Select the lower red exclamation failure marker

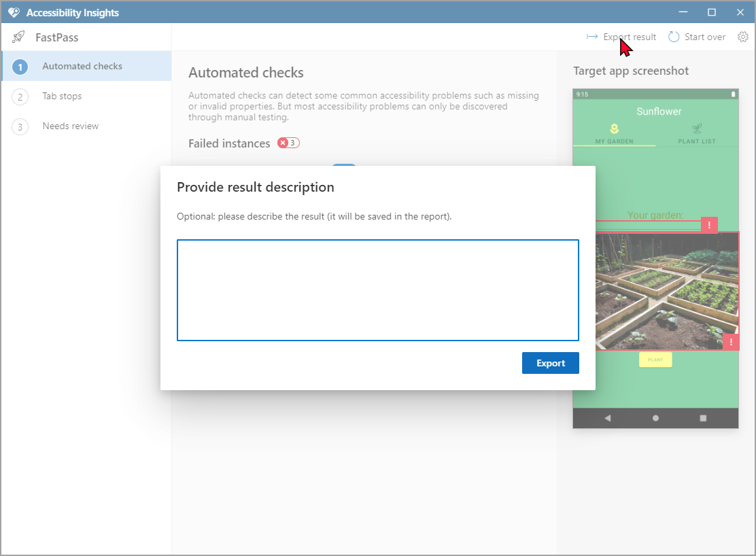tap(731, 342)
